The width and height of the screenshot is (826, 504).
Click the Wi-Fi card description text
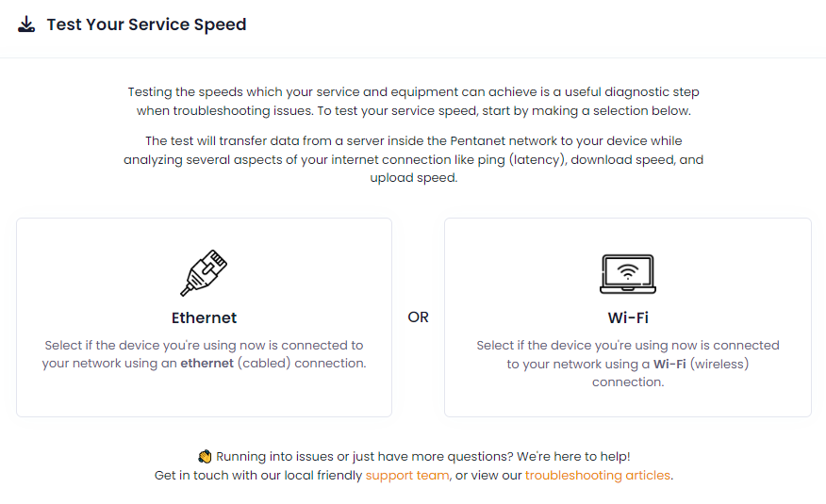628,364
